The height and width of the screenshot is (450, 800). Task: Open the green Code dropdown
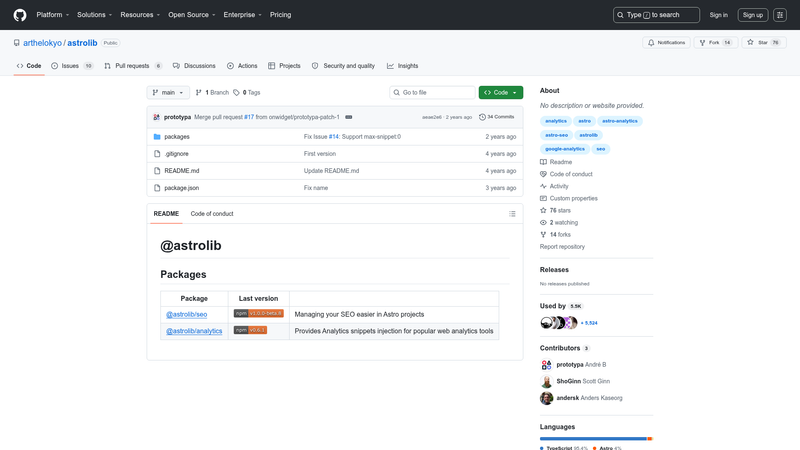[501, 92]
